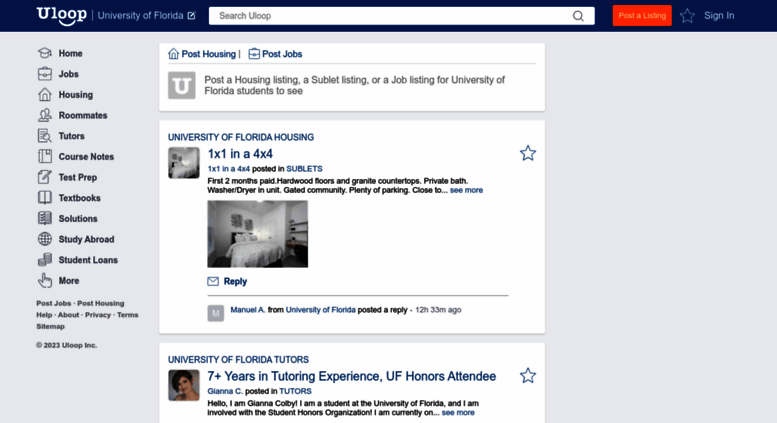The width and height of the screenshot is (777, 423).
Task: Open Manuel A.'s profile link
Action: click(x=248, y=310)
